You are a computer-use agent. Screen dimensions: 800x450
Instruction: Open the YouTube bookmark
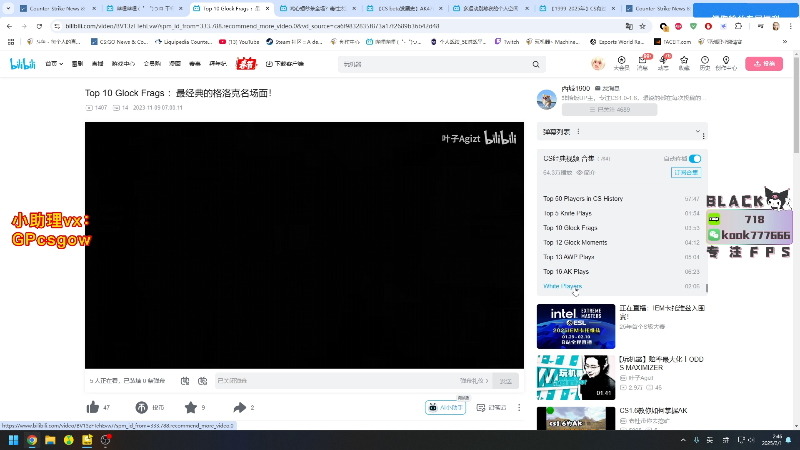click(239, 42)
